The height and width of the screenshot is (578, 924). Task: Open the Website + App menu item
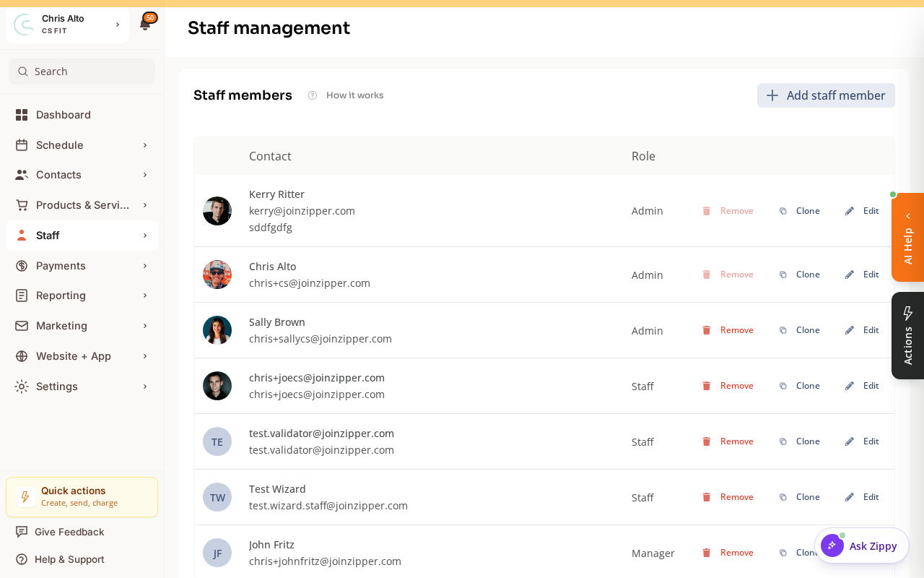point(82,356)
